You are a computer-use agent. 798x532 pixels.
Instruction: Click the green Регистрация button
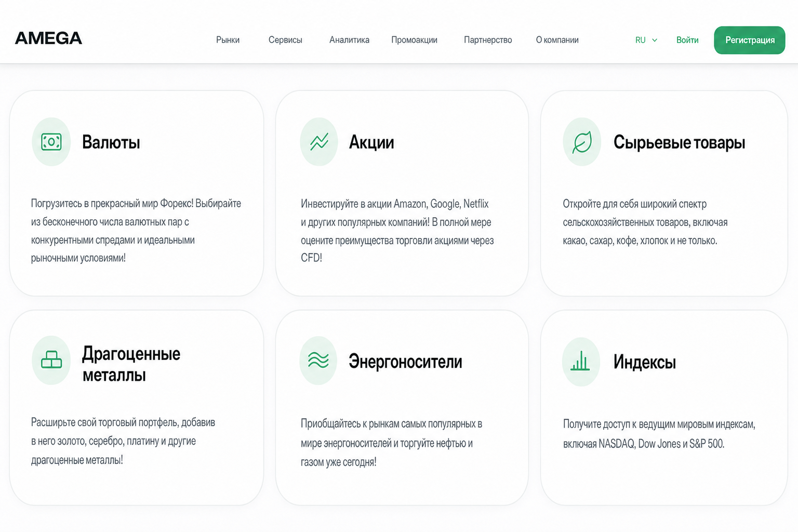pyautogui.click(x=750, y=40)
